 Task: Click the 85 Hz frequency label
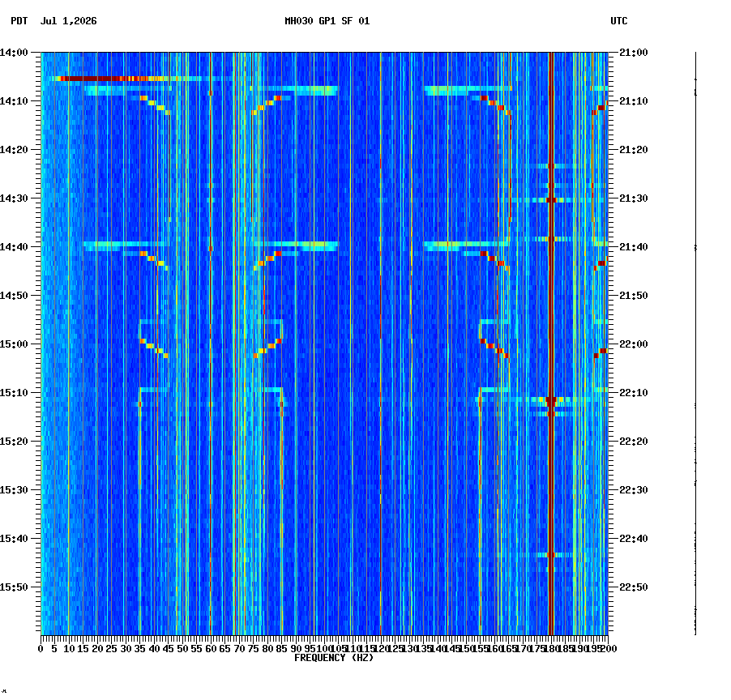point(281,649)
